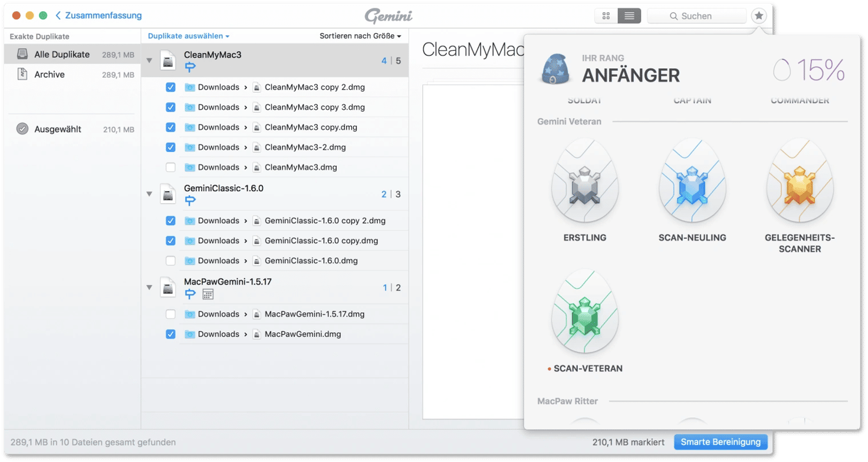Click the ERSTLING badge label
The height and width of the screenshot is (462, 868).
(584, 238)
